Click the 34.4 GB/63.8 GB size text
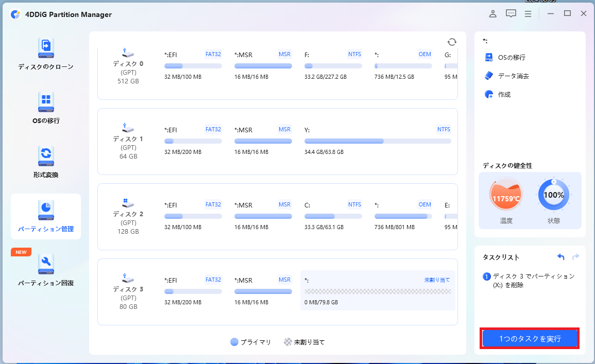 click(x=324, y=152)
